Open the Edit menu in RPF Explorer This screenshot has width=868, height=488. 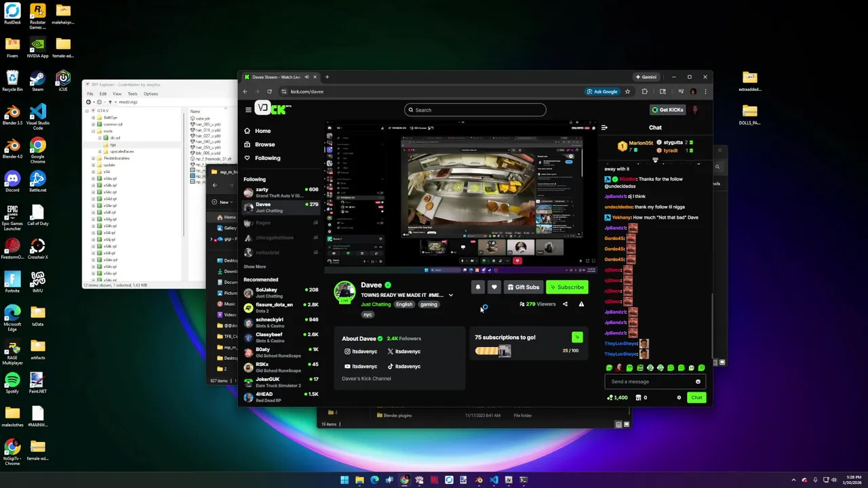103,94
